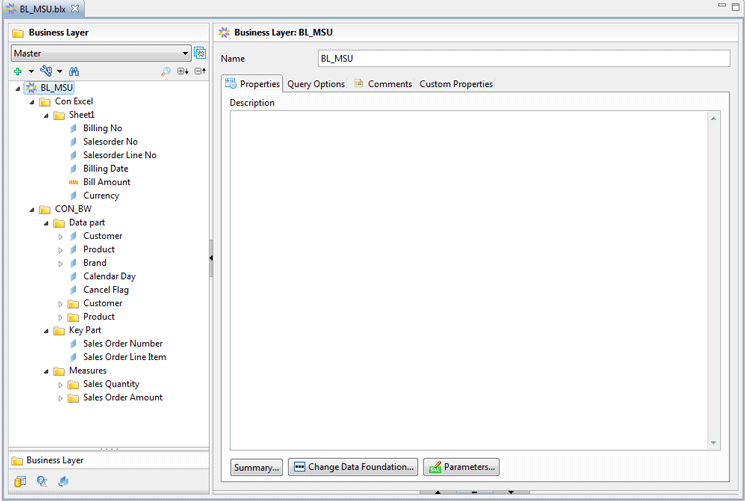Select the Salesorder No row
This screenshot has height=501, width=745.
pyautogui.click(x=110, y=142)
